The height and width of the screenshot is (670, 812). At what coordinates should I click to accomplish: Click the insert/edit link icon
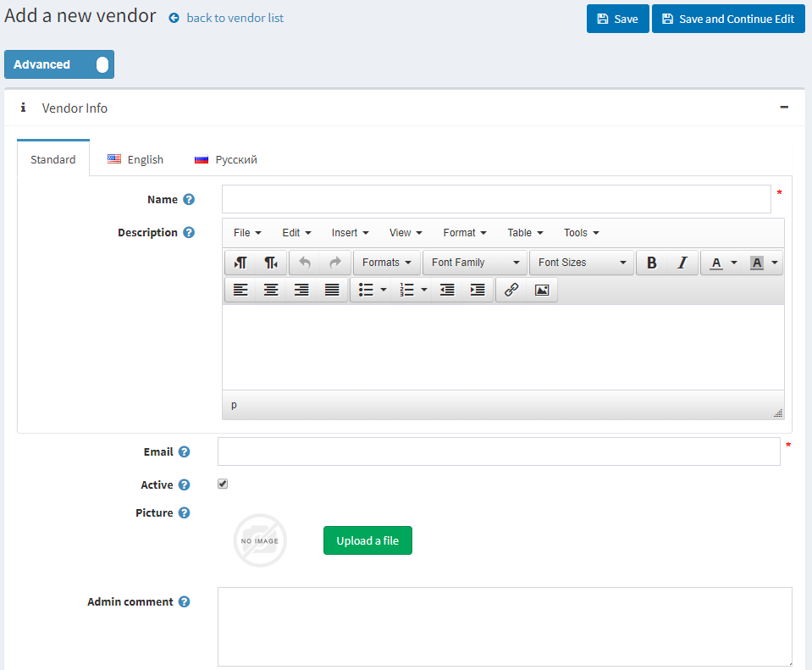coord(511,290)
